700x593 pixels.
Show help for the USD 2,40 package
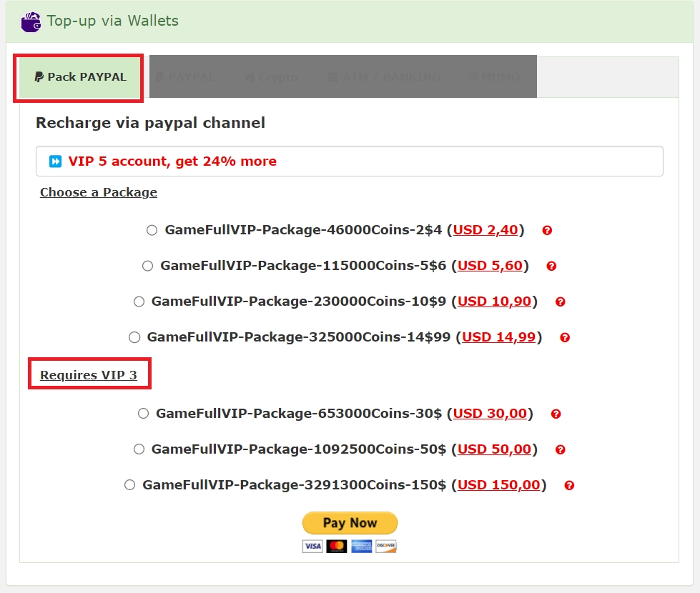547,231
